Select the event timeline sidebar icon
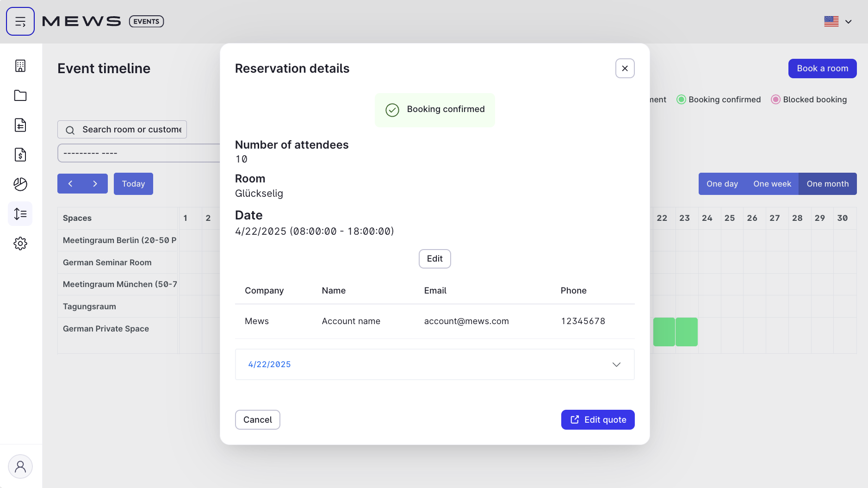Image resolution: width=868 pixels, height=488 pixels. point(20,214)
